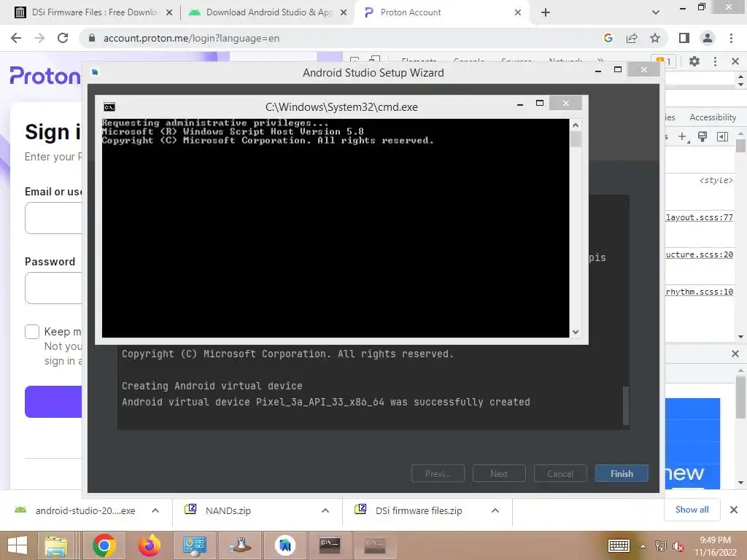Launch Firefox from taskbar

(x=149, y=545)
